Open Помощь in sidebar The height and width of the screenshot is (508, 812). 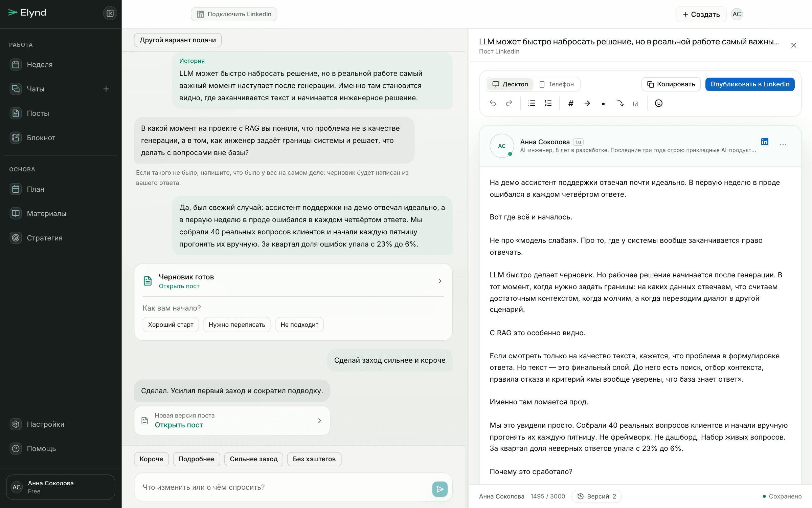[x=61, y=448]
